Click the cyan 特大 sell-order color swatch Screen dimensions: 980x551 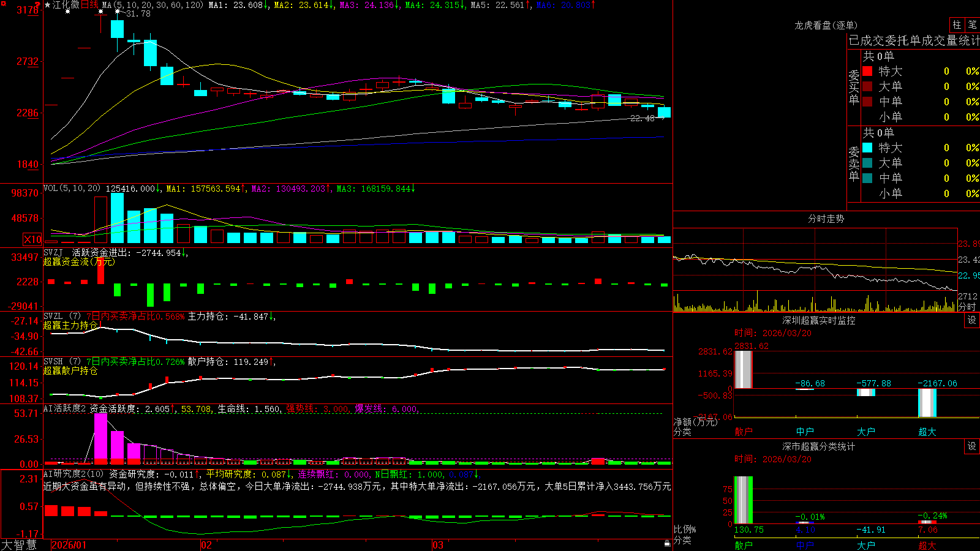(x=867, y=148)
